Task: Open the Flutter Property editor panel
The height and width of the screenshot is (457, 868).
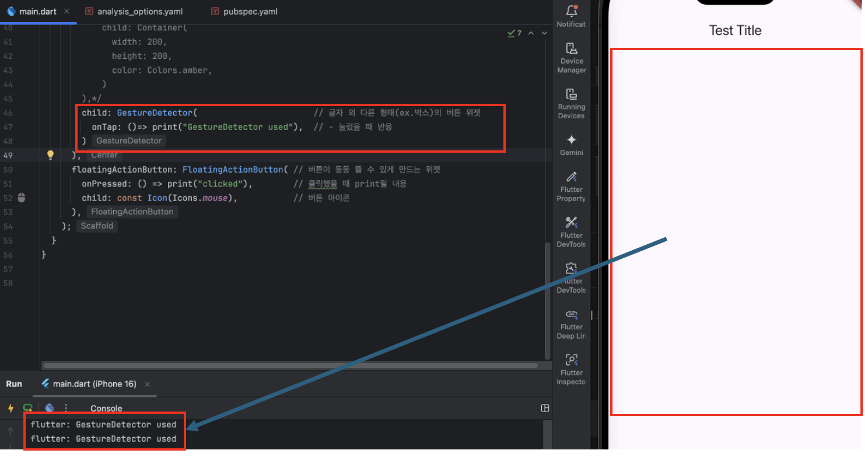Action: [x=571, y=187]
